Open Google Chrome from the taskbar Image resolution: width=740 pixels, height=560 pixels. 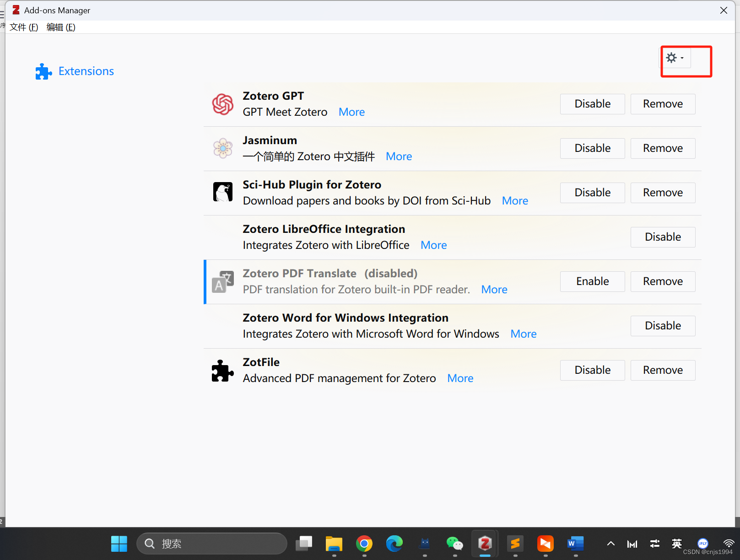pyautogui.click(x=364, y=544)
